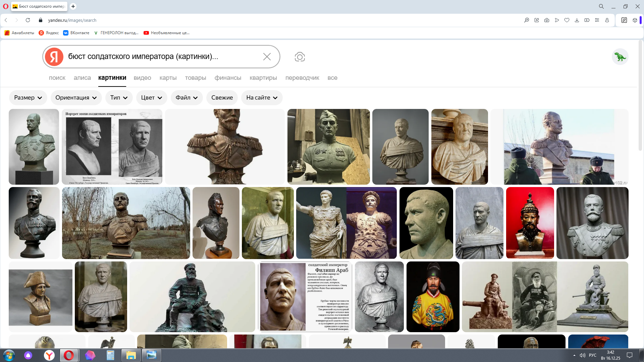Add page to bookmarks heart icon
The image size is (644, 362).
[567, 20]
